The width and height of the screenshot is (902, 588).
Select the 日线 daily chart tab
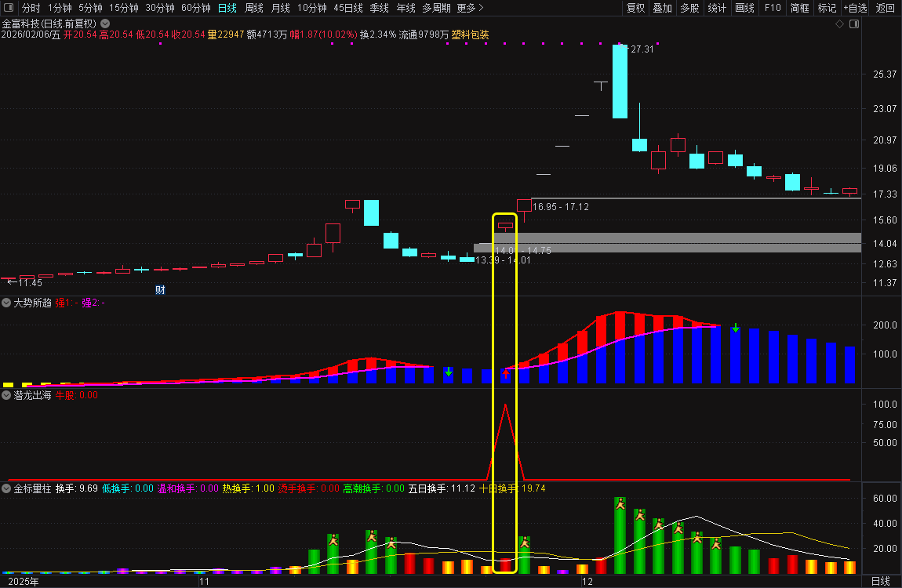click(227, 8)
